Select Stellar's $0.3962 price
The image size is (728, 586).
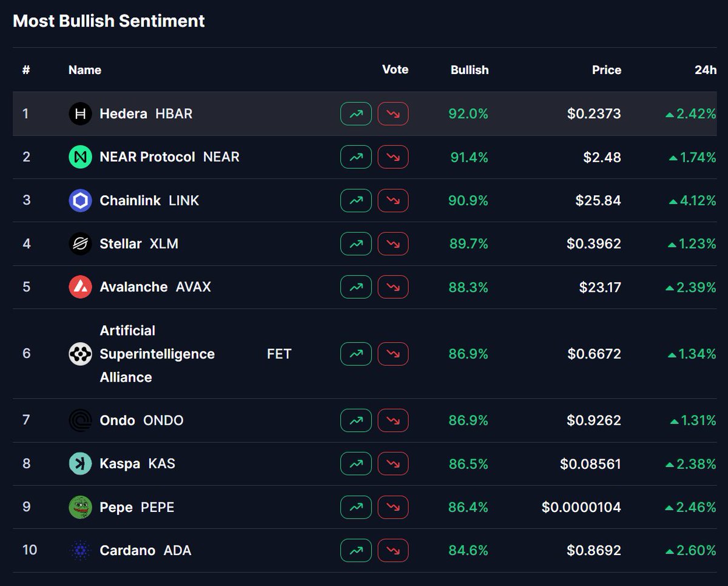click(x=594, y=244)
